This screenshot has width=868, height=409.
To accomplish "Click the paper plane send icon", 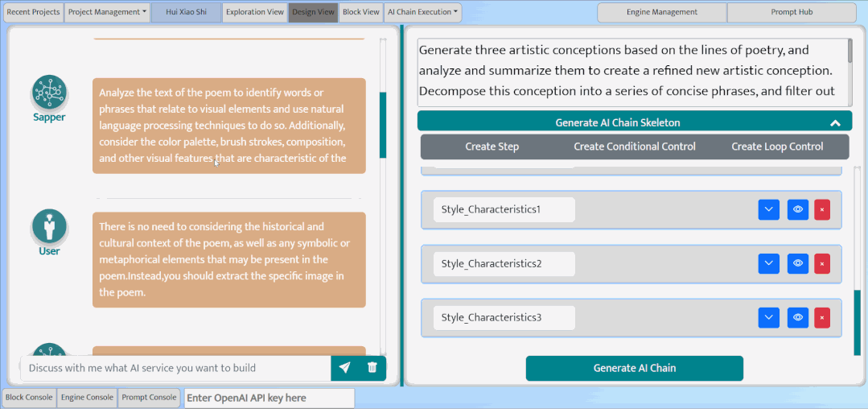I will tap(344, 367).
